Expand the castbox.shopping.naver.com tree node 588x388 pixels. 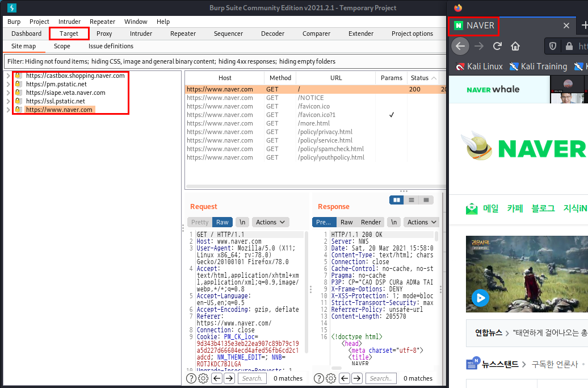coord(9,76)
